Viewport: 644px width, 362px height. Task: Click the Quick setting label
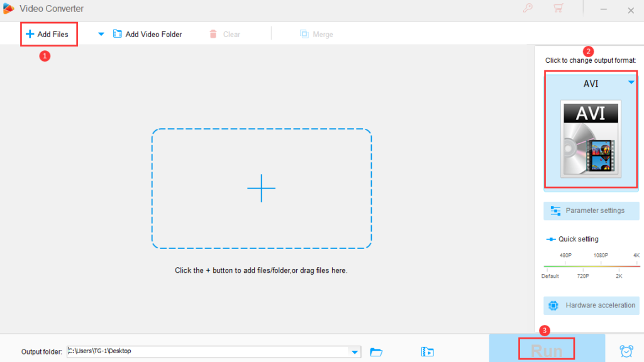pos(578,239)
